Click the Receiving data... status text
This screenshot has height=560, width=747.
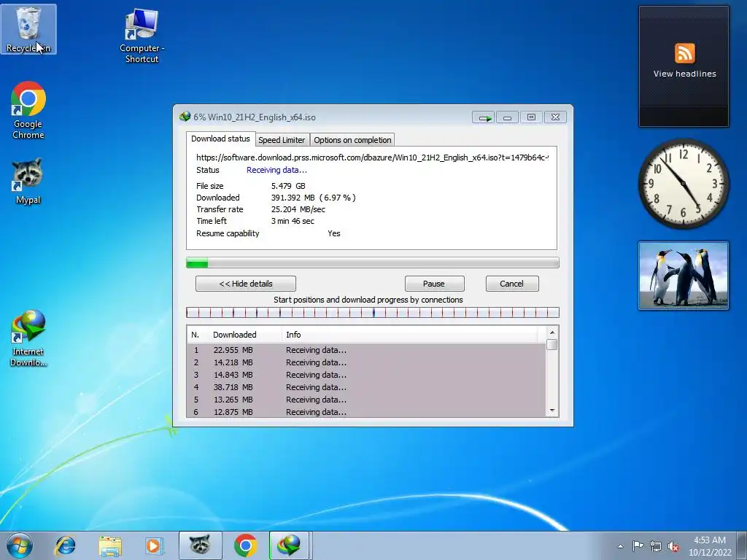276,170
